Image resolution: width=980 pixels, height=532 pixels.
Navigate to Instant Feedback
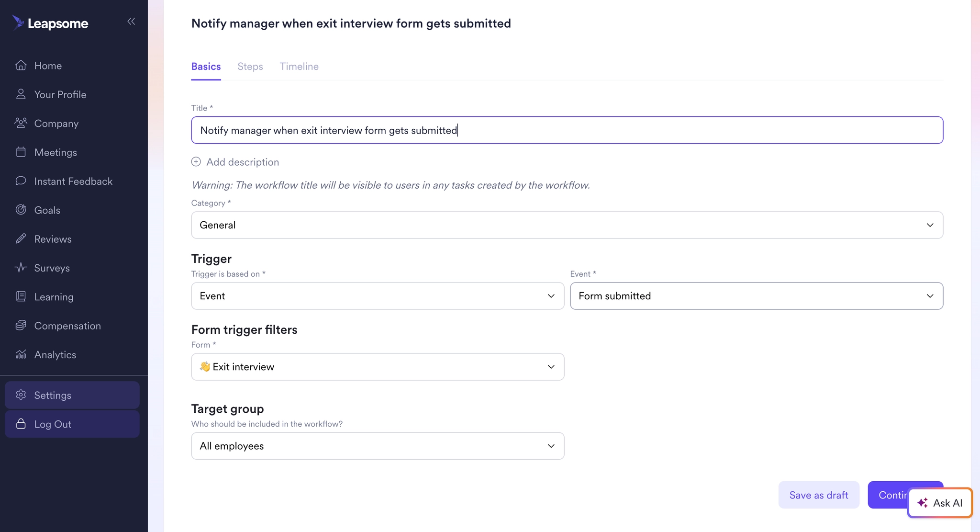coord(73,181)
